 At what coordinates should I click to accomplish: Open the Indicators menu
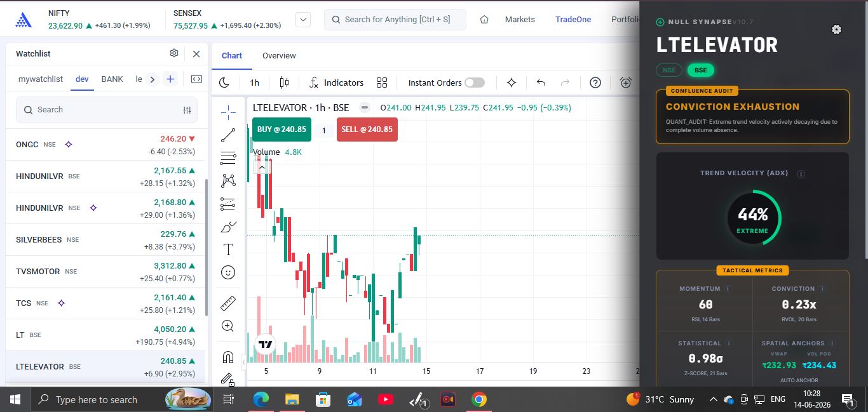336,83
